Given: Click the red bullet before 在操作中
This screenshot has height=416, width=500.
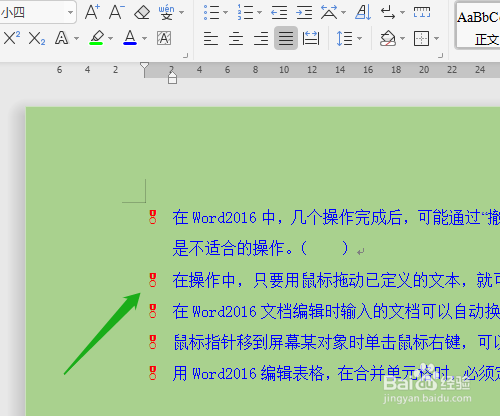Looking at the screenshot, I should click(153, 280).
